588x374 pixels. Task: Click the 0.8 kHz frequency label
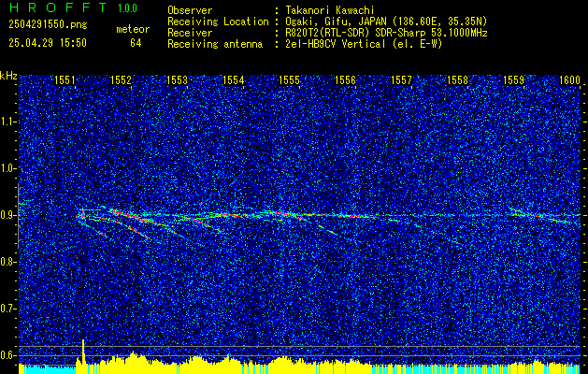click(x=7, y=262)
